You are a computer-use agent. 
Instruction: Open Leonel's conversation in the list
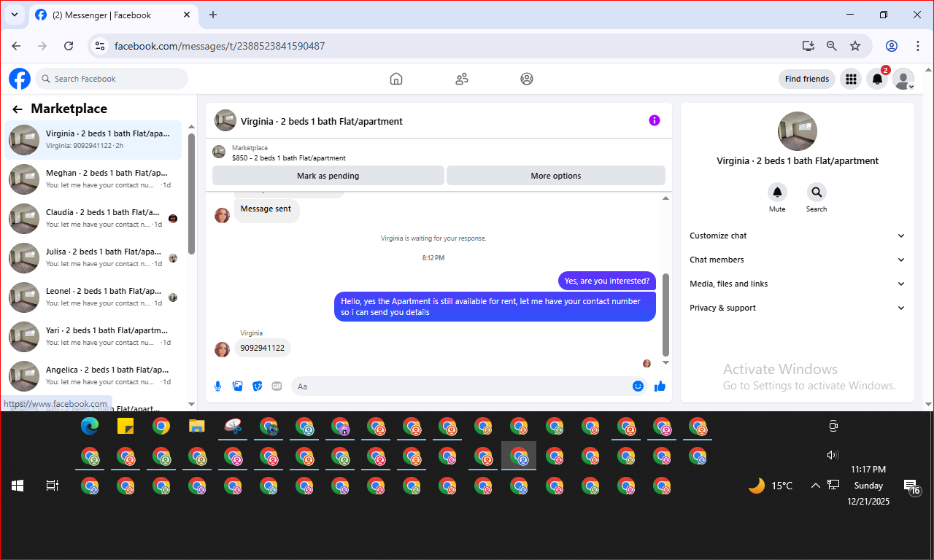click(93, 297)
